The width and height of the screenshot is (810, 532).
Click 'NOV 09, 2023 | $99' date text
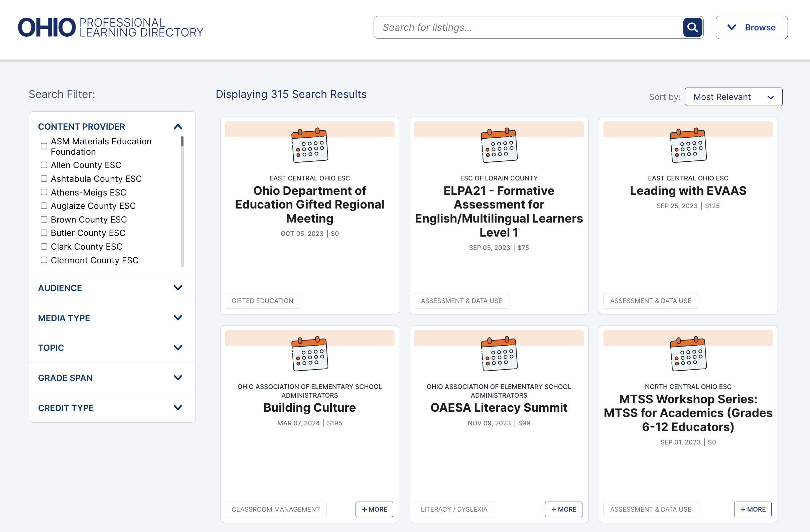click(x=499, y=423)
